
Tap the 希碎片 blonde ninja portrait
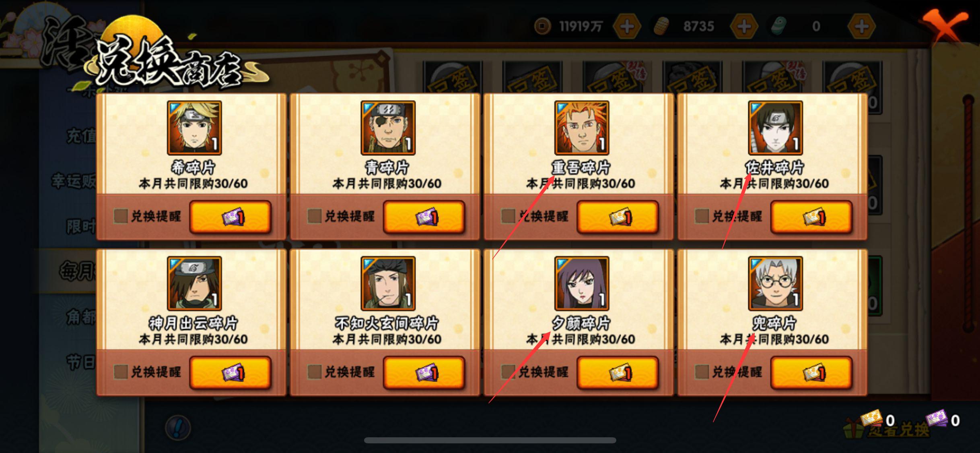[194, 128]
